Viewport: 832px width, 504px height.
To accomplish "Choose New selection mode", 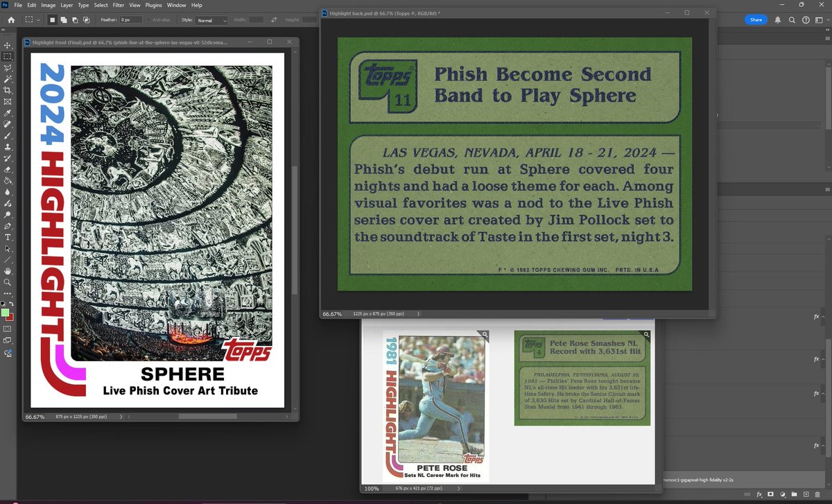I will 53,20.
